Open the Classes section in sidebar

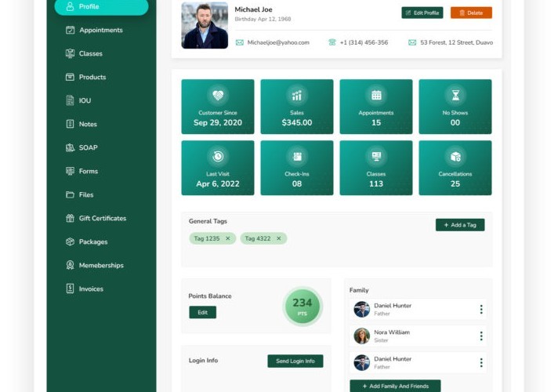point(90,53)
